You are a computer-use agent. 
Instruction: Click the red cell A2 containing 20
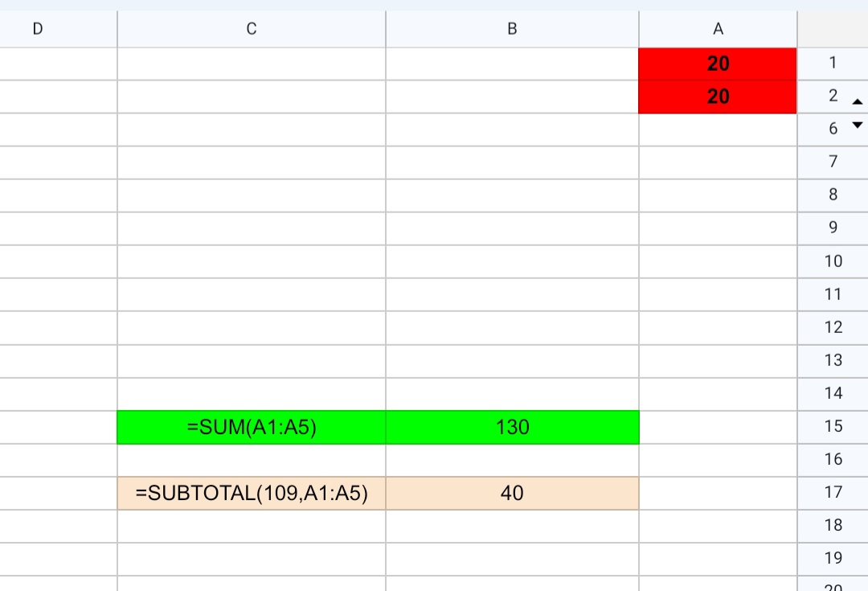click(x=718, y=96)
